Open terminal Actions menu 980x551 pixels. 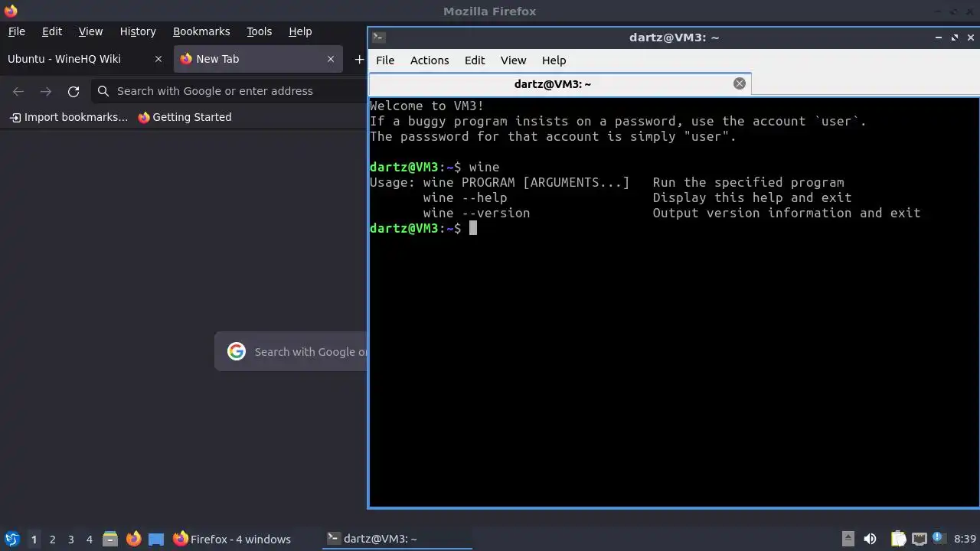[x=430, y=60]
